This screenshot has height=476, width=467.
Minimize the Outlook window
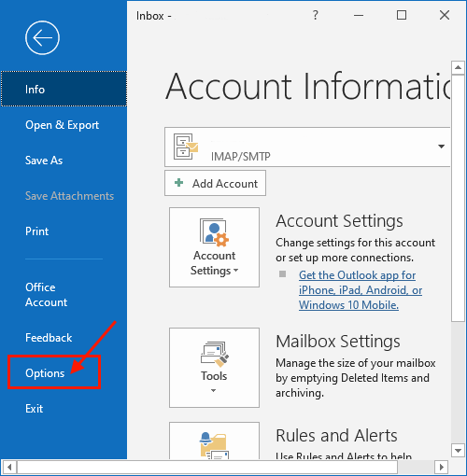click(359, 15)
